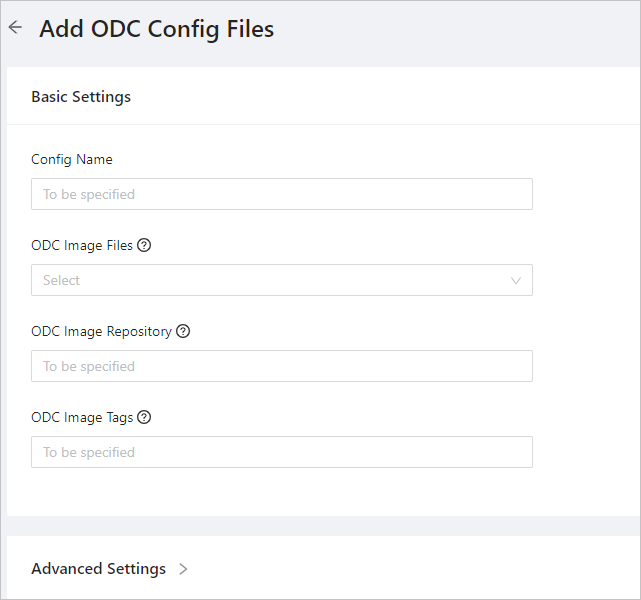The image size is (641, 600).
Task: Click the help icon next to ODC Image Repository
Action: (x=183, y=331)
